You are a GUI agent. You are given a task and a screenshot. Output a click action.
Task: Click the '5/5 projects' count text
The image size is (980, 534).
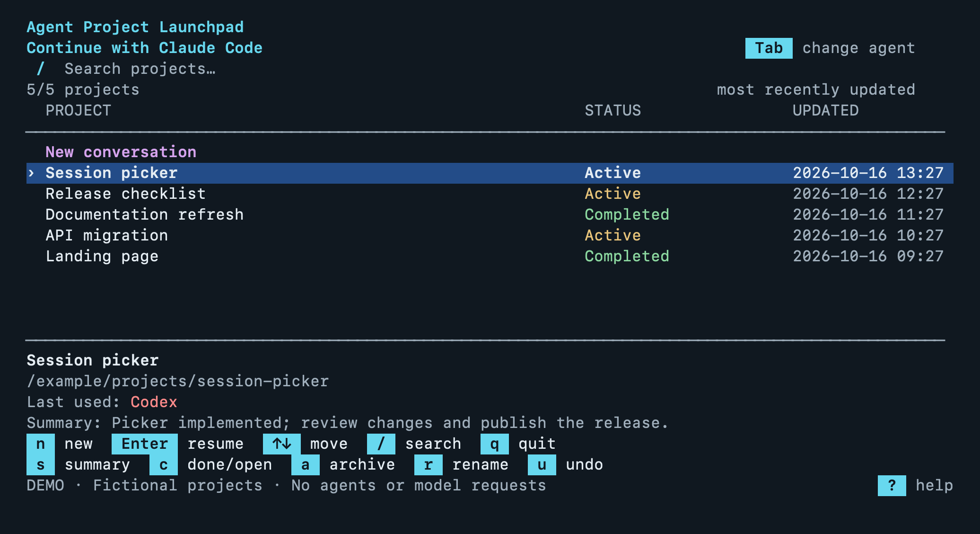click(83, 89)
